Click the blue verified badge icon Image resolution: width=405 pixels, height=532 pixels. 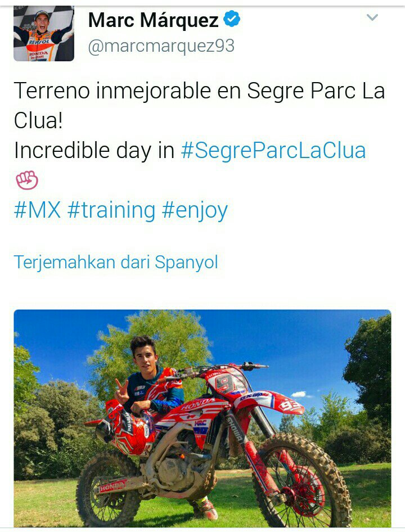232,19
